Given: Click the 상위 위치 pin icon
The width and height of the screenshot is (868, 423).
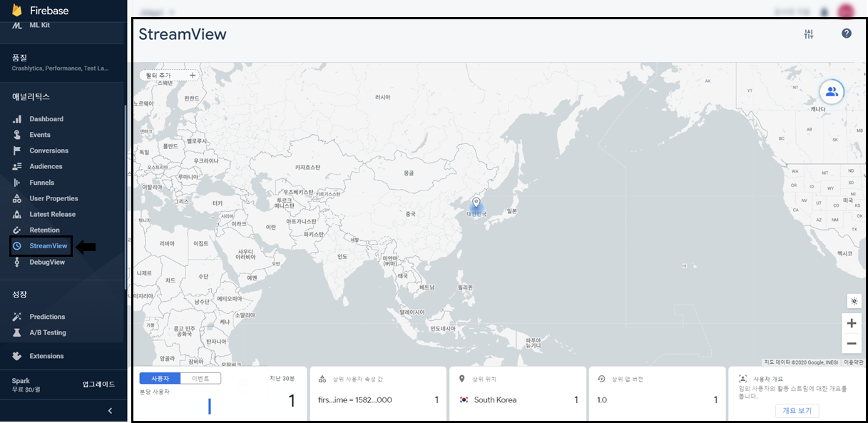Looking at the screenshot, I should (x=462, y=379).
